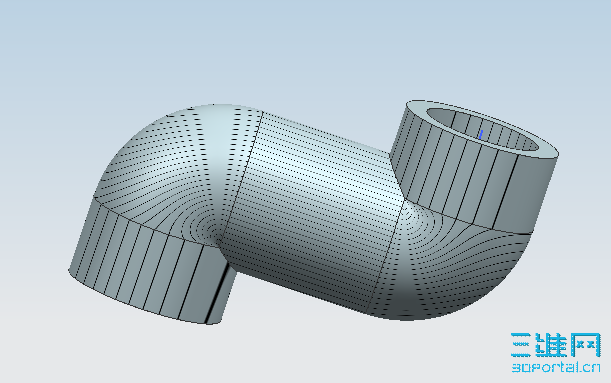Click the small blue mark inside the opening
This screenshot has width=611, height=383.
click(480, 134)
